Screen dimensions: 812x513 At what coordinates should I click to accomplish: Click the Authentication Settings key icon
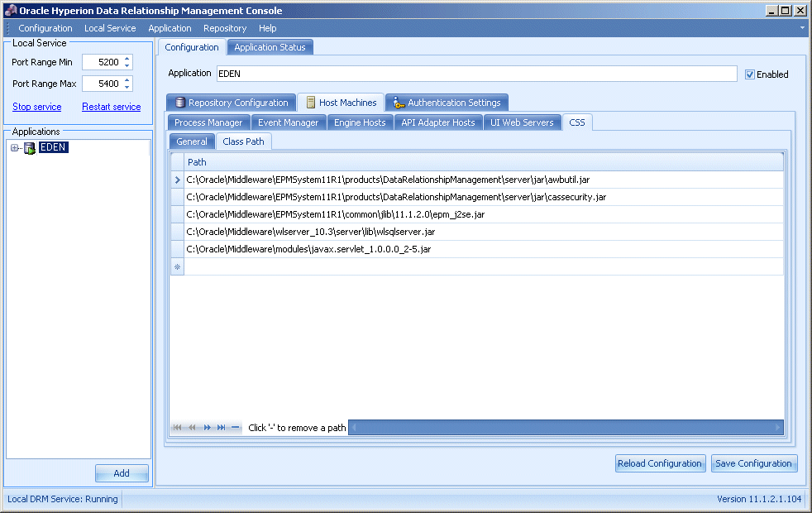point(398,103)
